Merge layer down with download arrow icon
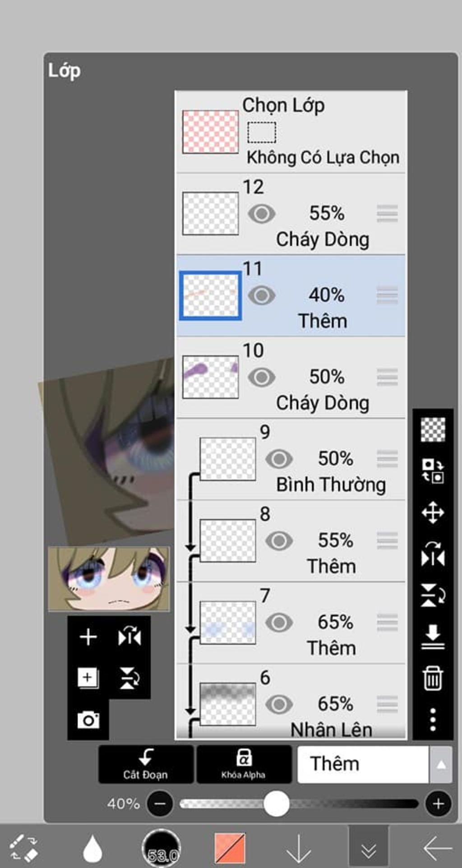 point(433,636)
